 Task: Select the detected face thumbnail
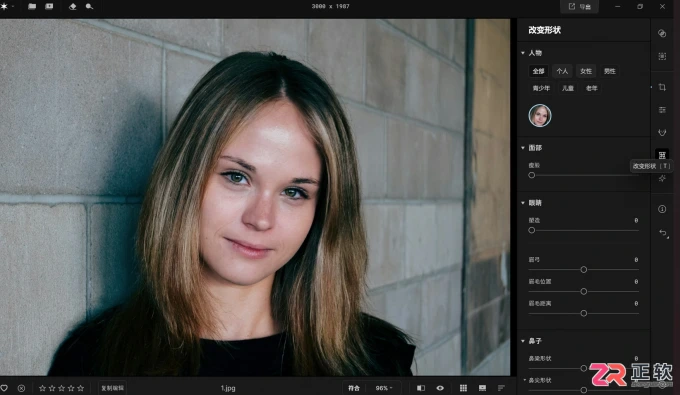pyautogui.click(x=540, y=115)
